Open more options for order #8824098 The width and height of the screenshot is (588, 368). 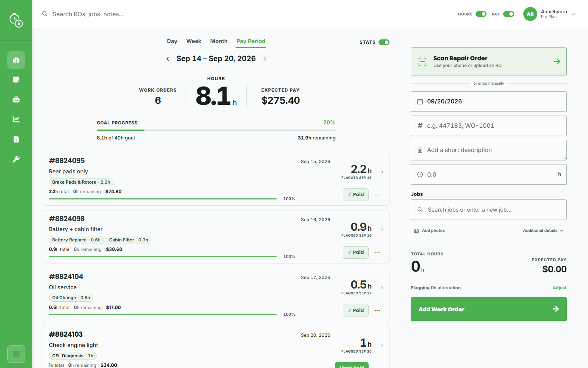click(377, 252)
